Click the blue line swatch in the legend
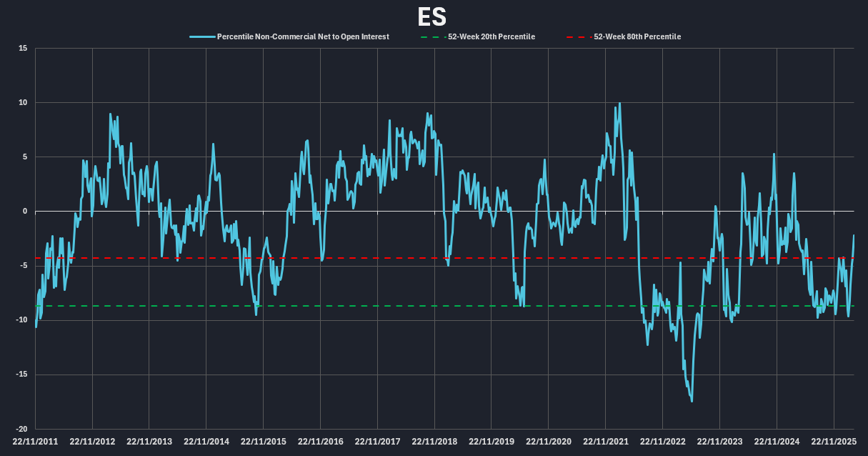Screen dimensions: 868x456 click(201, 36)
